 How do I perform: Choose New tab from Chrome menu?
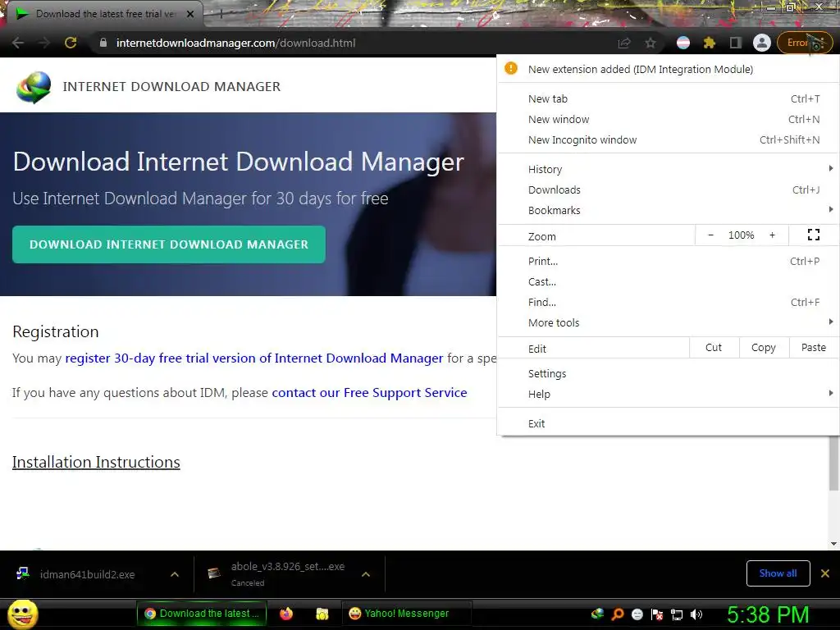click(668, 98)
